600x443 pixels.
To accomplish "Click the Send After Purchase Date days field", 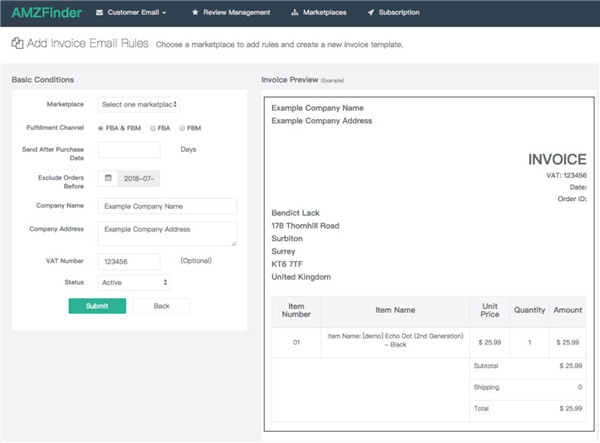I will (128, 150).
